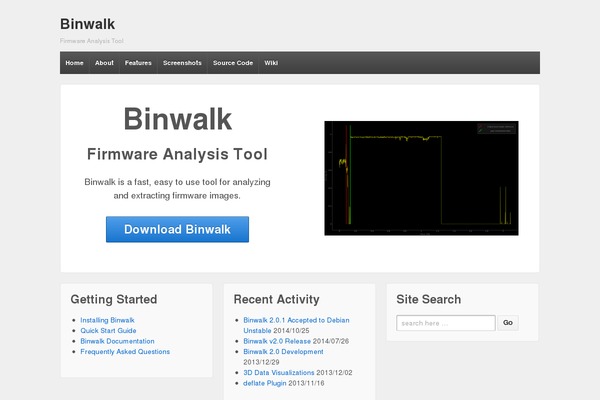600x400 pixels.
Task: View the Screenshots page
Action: [182, 63]
